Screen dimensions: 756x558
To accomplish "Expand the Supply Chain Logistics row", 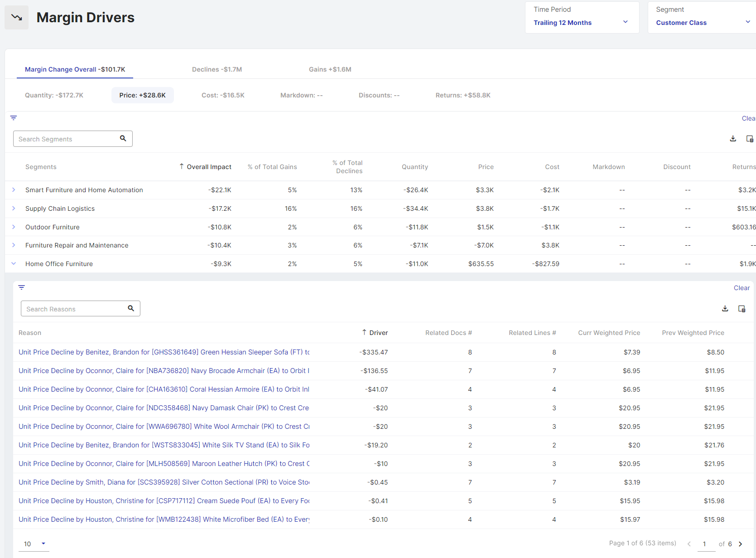I will (x=14, y=209).
